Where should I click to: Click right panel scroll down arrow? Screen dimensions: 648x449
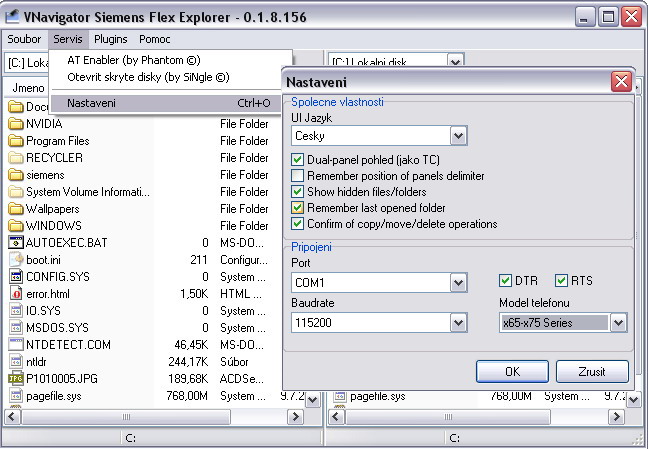coord(634,399)
